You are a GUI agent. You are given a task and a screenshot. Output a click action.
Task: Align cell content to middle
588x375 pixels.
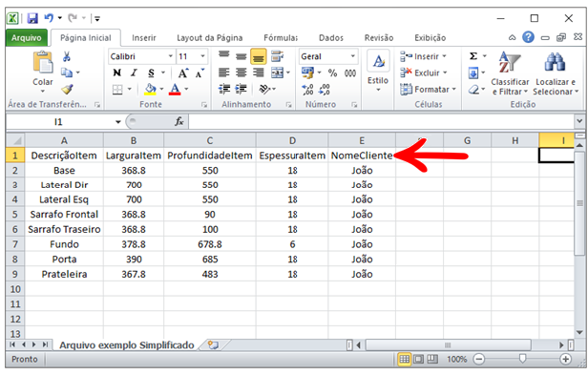[x=241, y=56]
